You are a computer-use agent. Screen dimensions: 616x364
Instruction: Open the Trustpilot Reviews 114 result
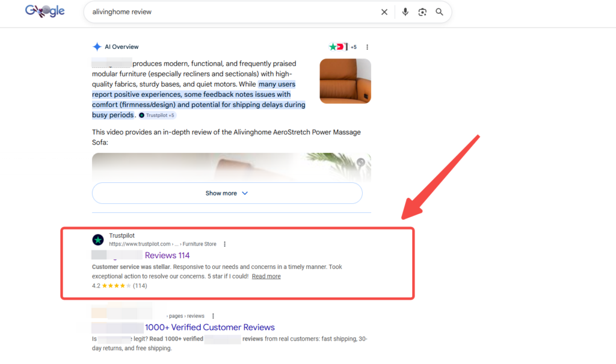[167, 256]
